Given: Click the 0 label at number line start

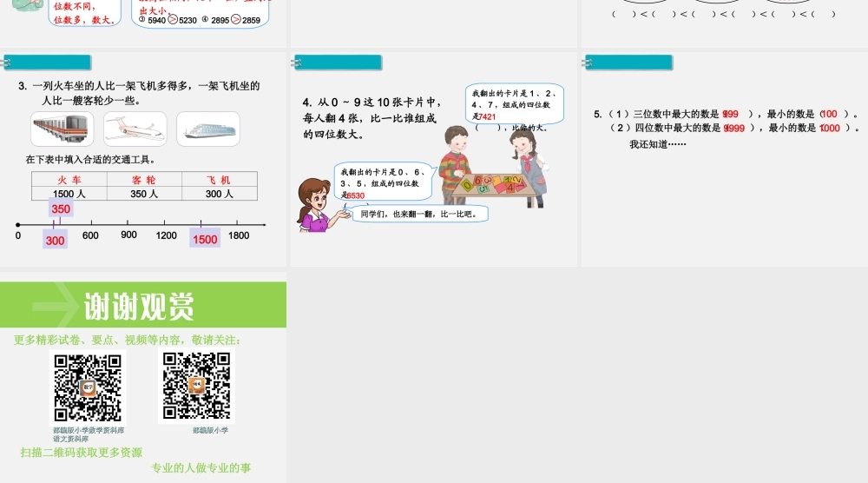Looking at the screenshot, I should pos(18,235).
